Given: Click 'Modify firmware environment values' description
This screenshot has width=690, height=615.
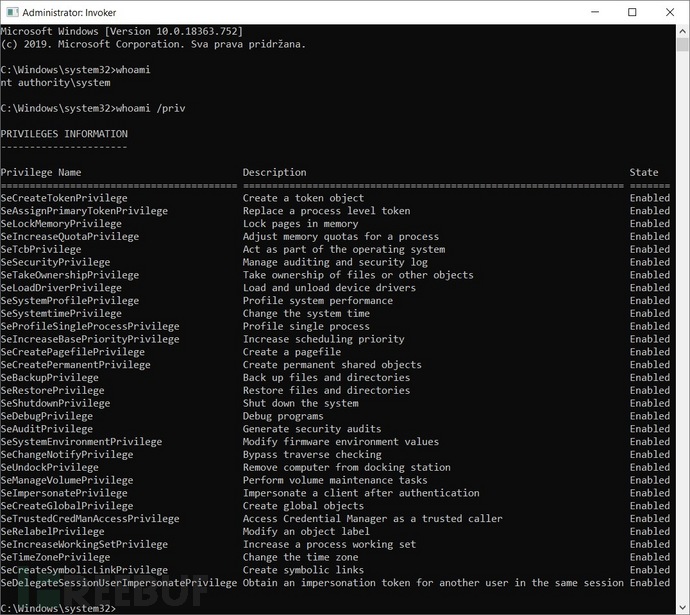Looking at the screenshot, I should tap(341, 442).
